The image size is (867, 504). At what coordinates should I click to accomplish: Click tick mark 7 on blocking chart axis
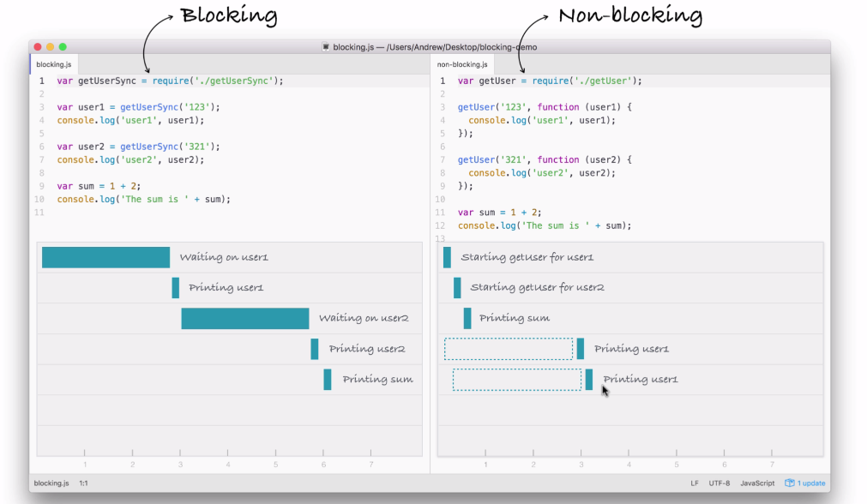(x=370, y=453)
